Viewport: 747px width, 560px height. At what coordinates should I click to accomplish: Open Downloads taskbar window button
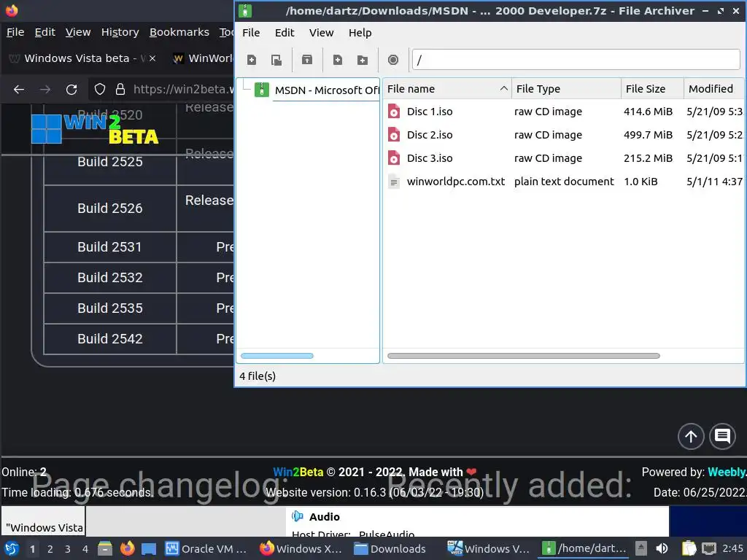point(390,549)
